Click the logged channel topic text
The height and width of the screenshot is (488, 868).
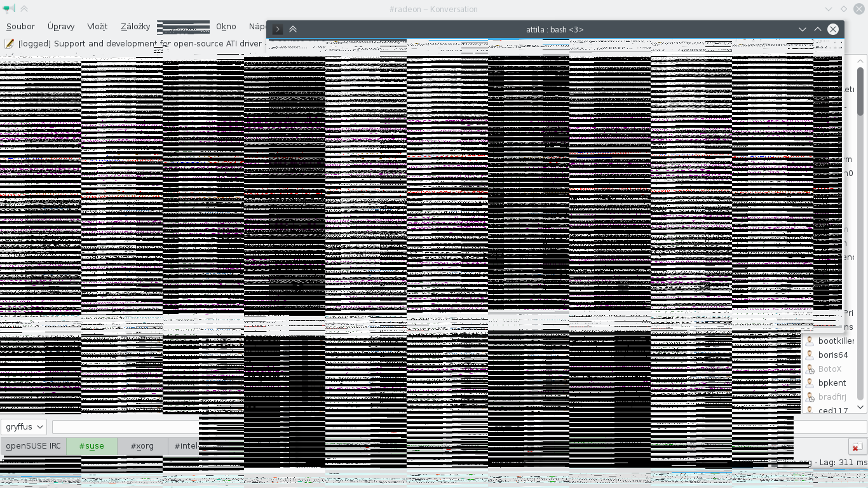pyautogui.click(x=140, y=44)
